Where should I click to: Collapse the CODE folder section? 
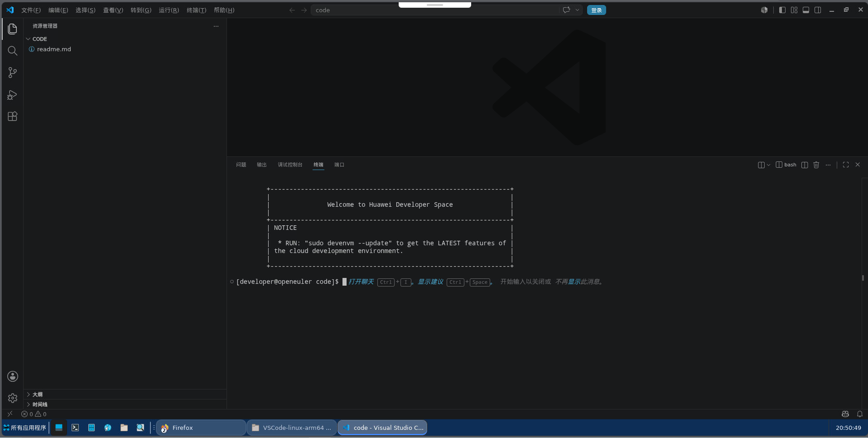tap(125, 39)
